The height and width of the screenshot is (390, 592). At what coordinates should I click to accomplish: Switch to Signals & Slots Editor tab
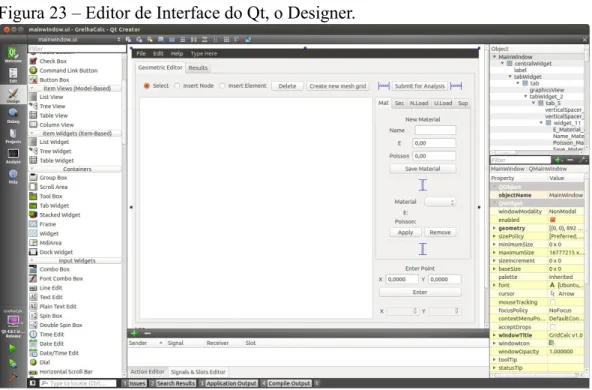coord(198,372)
